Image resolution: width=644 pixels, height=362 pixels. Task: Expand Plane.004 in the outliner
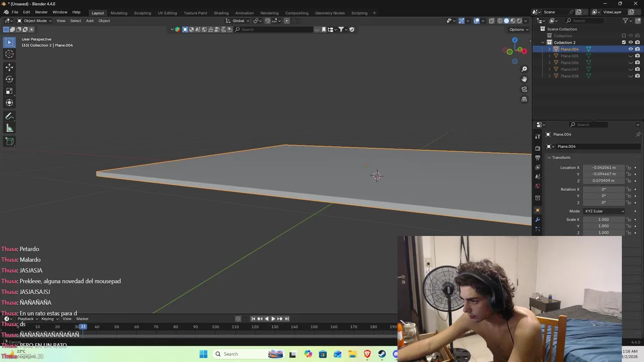(549, 49)
